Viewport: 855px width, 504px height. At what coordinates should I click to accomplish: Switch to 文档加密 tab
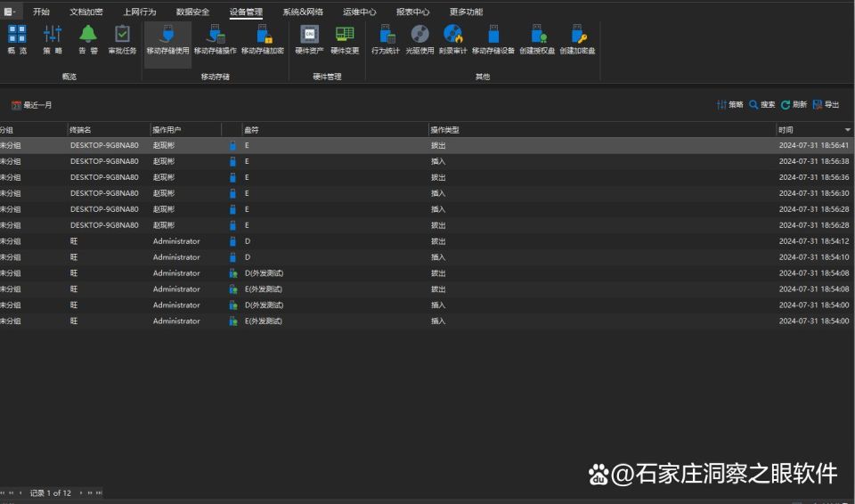click(x=86, y=12)
